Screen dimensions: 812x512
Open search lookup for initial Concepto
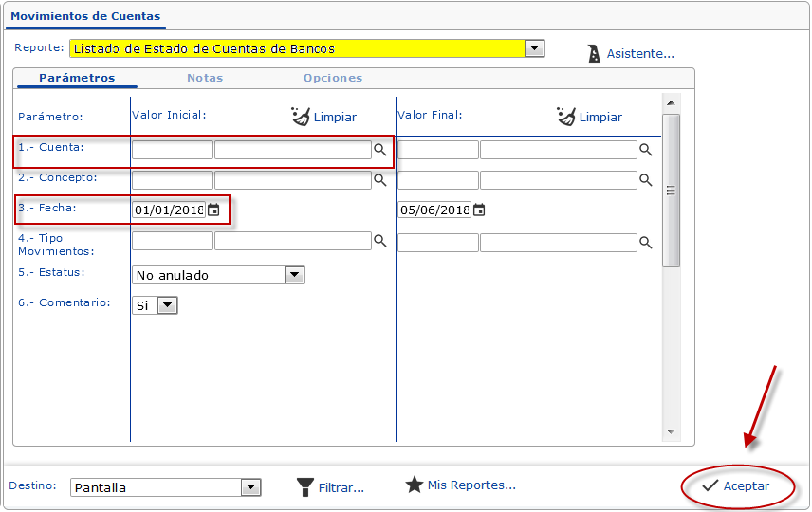(380, 179)
